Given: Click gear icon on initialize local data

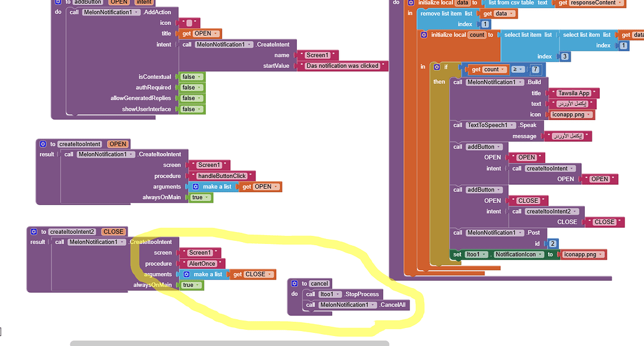Looking at the screenshot, I should coord(411,2).
